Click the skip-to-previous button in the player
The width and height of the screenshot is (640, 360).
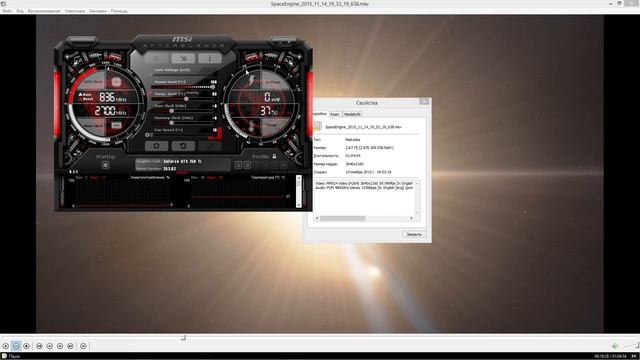coord(39,346)
